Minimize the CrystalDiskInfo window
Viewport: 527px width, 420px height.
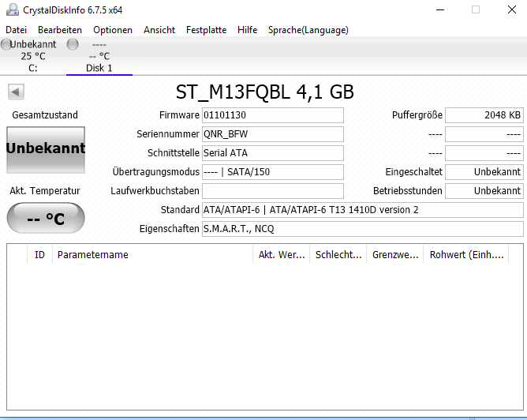[440, 9]
